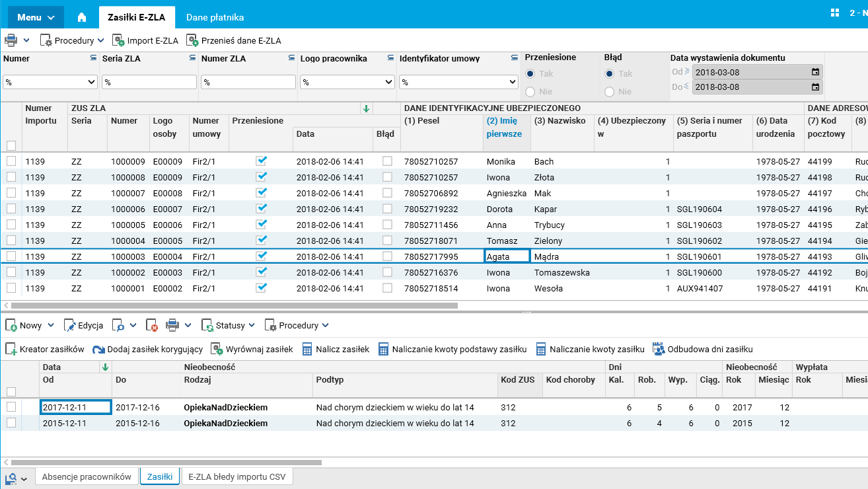Image resolution: width=868 pixels, height=489 pixels.
Task: Click the Seria ZLA filter input field
Action: [149, 83]
